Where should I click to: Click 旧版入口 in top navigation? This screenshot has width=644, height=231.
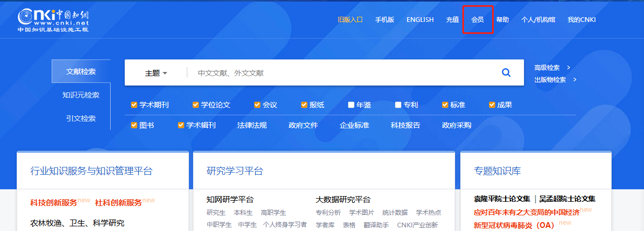click(x=350, y=20)
